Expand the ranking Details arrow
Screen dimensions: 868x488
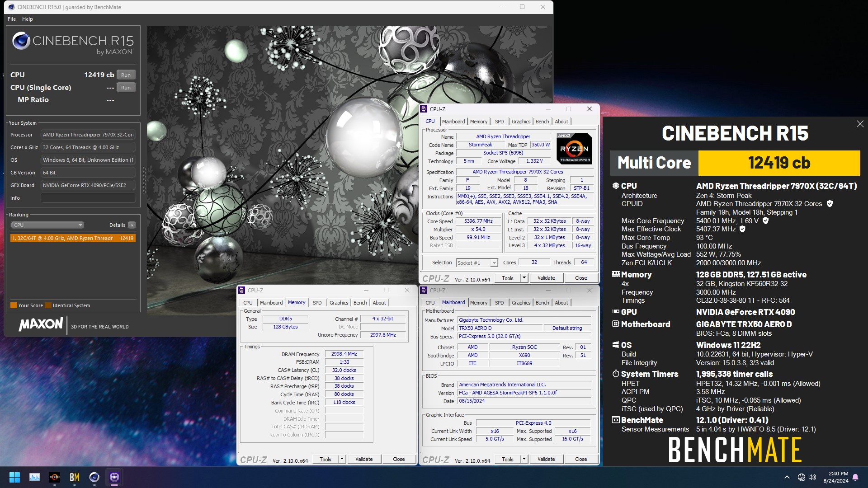tap(132, 225)
